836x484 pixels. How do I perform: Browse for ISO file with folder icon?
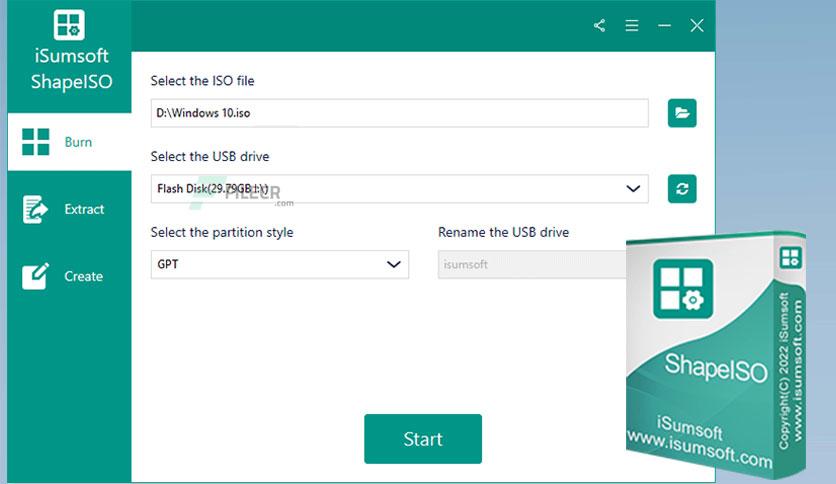pyautogui.click(x=682, y=113)
